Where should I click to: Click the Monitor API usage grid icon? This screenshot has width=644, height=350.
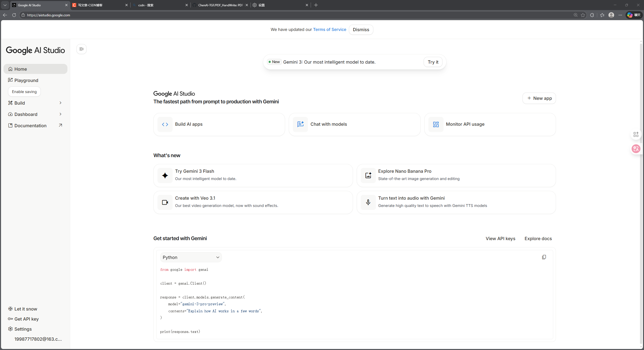tap(436, 124)
